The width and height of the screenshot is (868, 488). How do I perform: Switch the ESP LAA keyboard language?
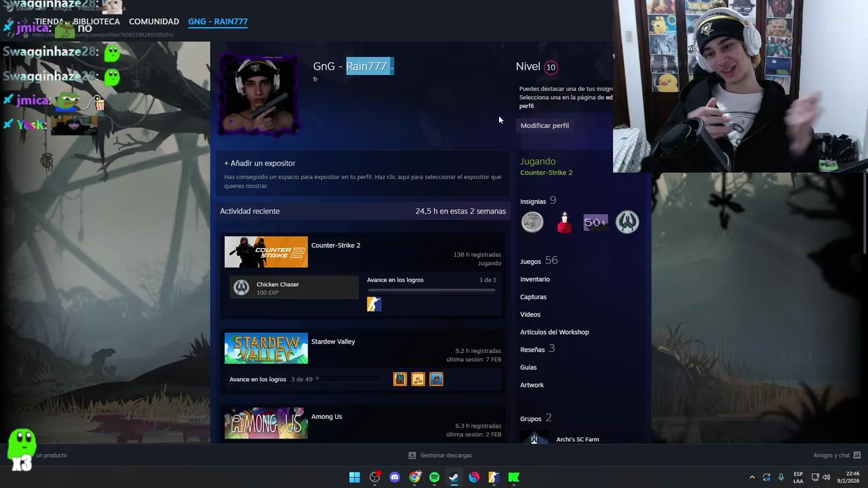click(798, 477)
